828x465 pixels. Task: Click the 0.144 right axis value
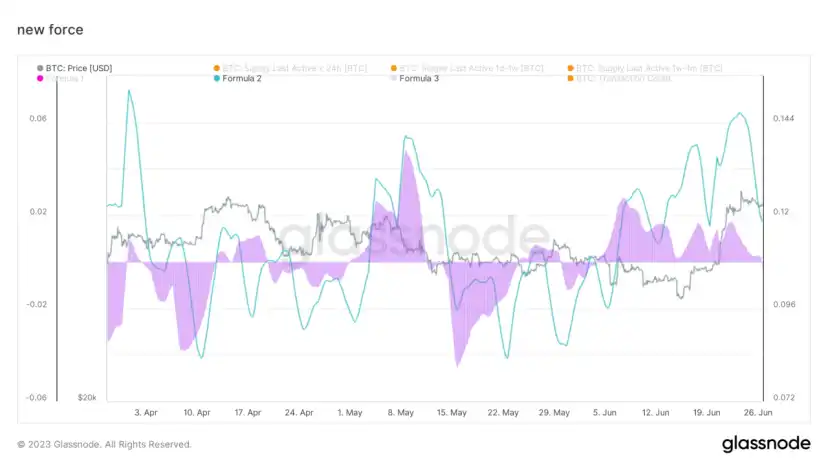pos(783,119)
